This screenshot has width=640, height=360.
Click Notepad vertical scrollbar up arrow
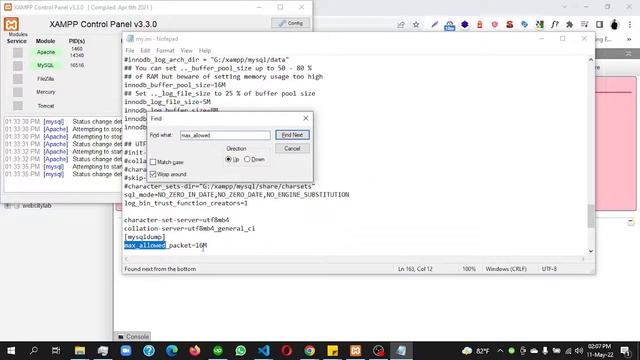pyautogui.click(x=591, y=60)
